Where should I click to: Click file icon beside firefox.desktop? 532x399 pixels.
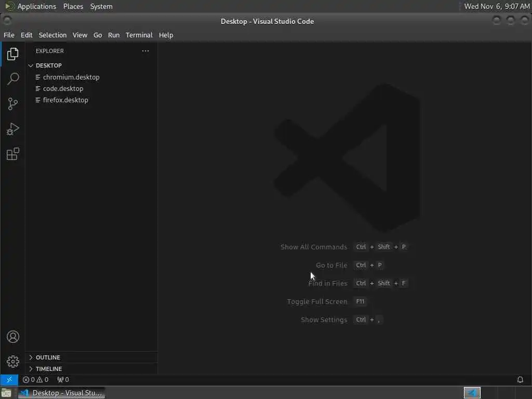37,100
